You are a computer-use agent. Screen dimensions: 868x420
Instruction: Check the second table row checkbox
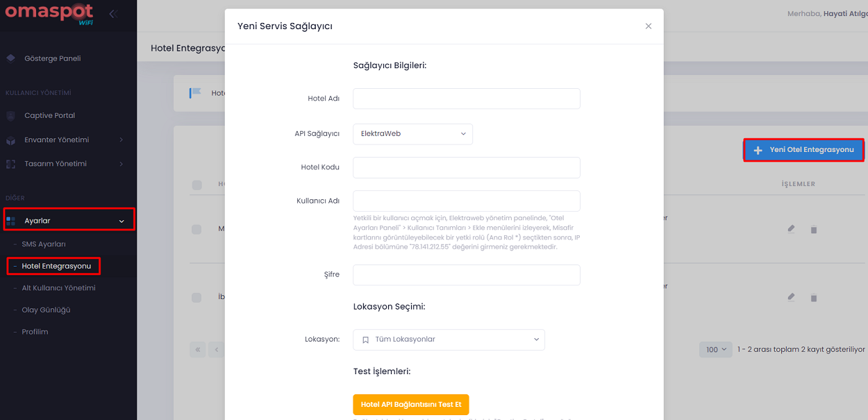197,297
